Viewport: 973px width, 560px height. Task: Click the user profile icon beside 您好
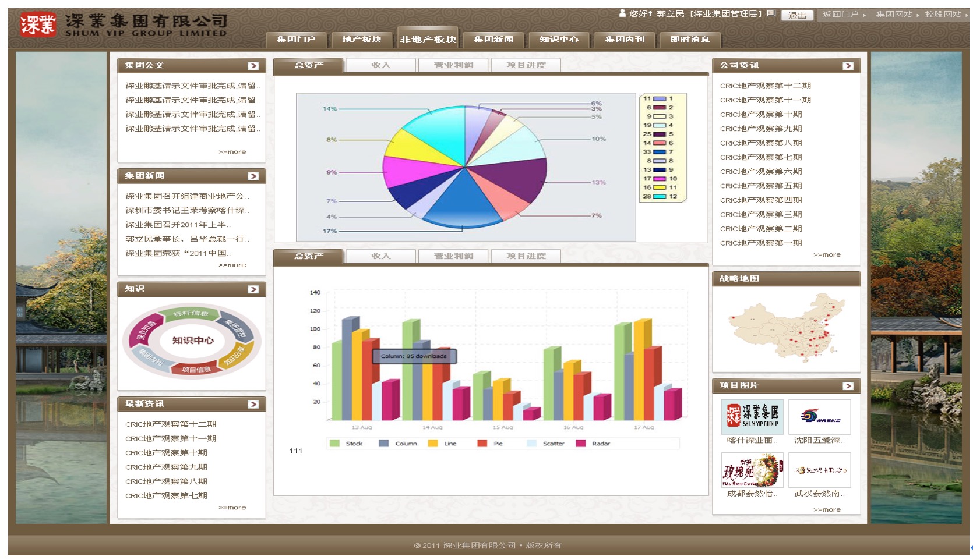point(622,13)
